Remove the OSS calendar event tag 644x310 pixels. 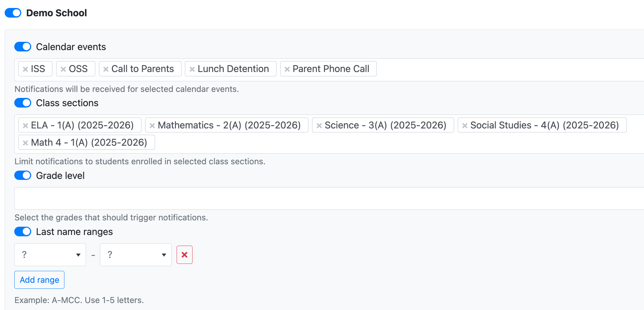coord(63,69)
